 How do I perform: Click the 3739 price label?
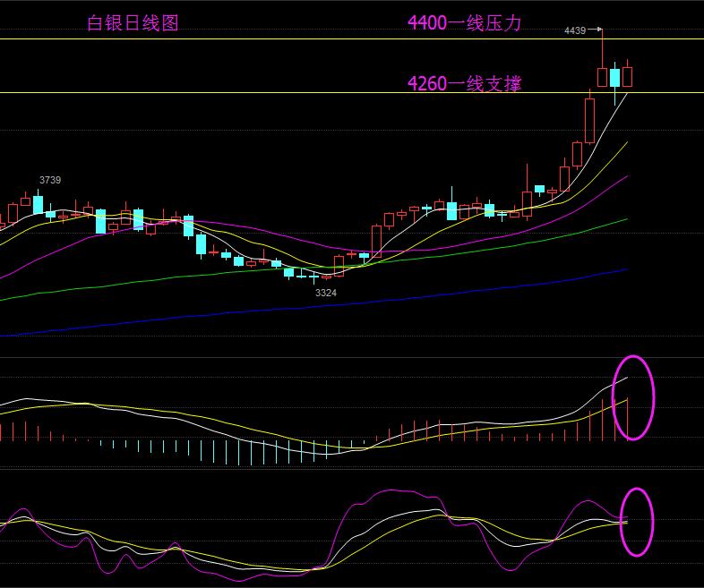(50, 180)
